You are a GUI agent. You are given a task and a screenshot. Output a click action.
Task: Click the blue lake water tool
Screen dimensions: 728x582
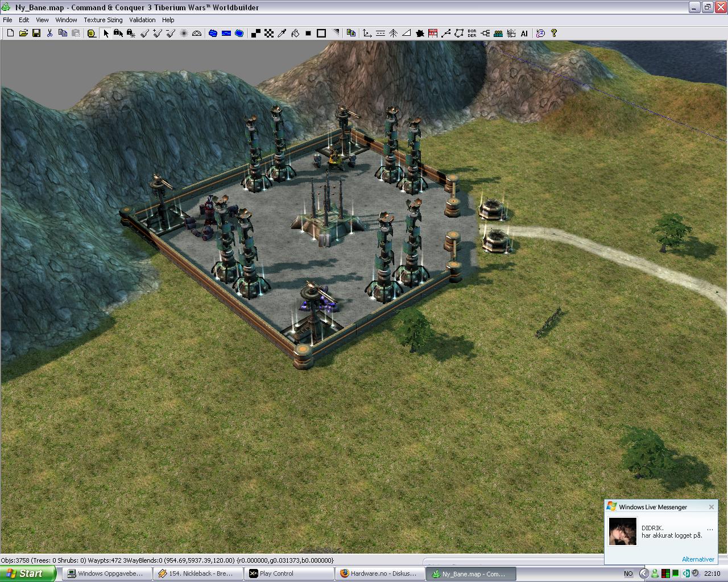tap(213, 34)
